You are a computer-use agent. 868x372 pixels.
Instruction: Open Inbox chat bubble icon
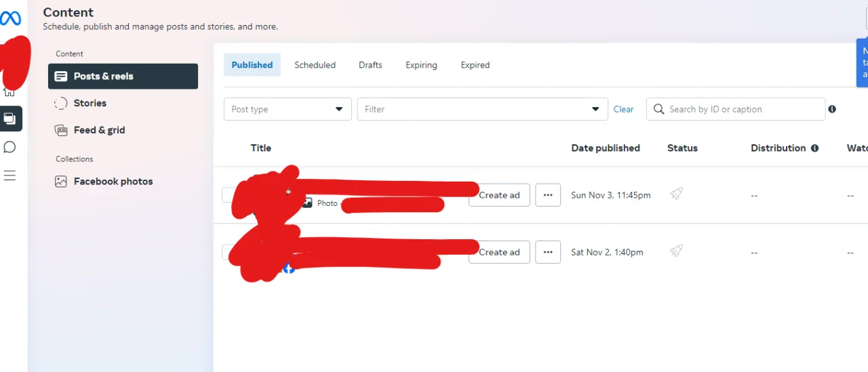point(9,147)
